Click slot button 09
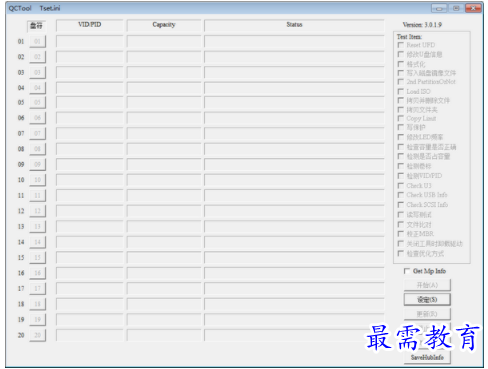 37,164
